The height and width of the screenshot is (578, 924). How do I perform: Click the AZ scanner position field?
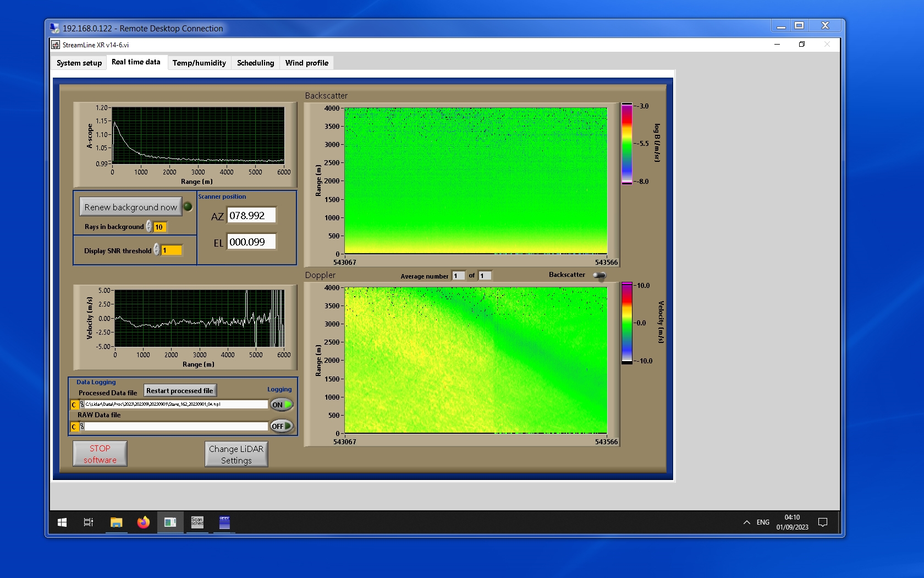click(252, 216)
